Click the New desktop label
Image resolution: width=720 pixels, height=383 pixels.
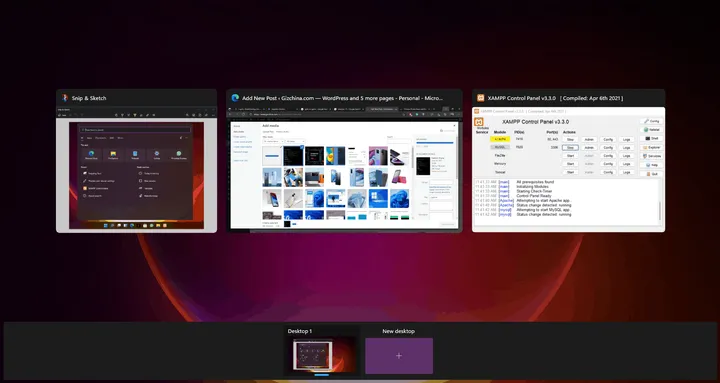(399, 331)
